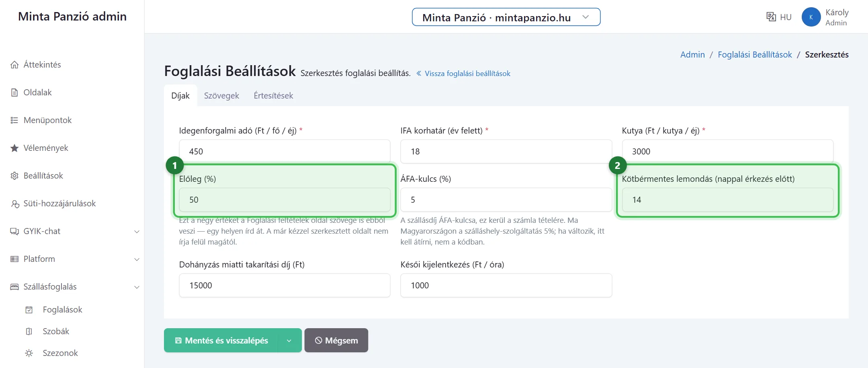868x368 pixels.
Task: Switch to the Értesítések tab
Action: [x=273, y=96]
